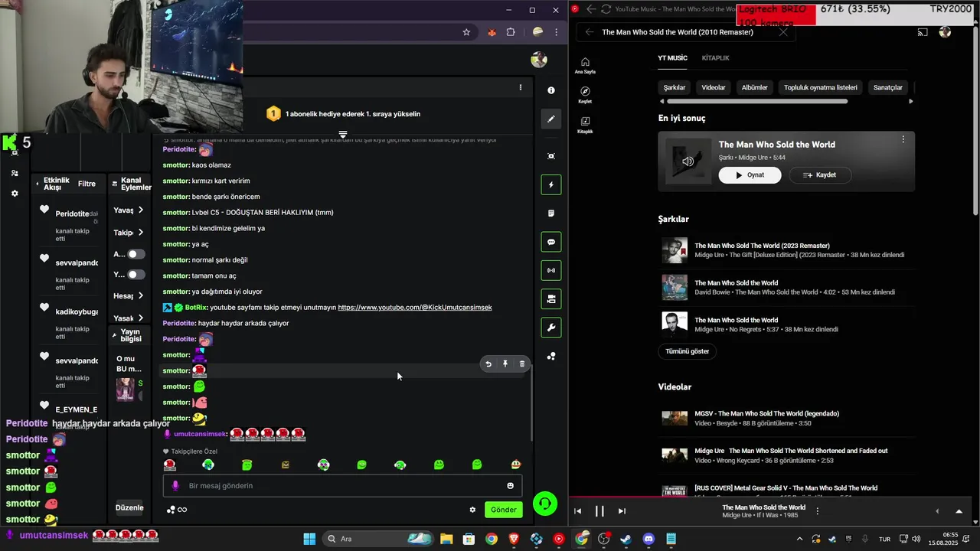Open chat settings gear beside Gönder
This screenshot has width=980, height=551.
click(x=472, y=510)
